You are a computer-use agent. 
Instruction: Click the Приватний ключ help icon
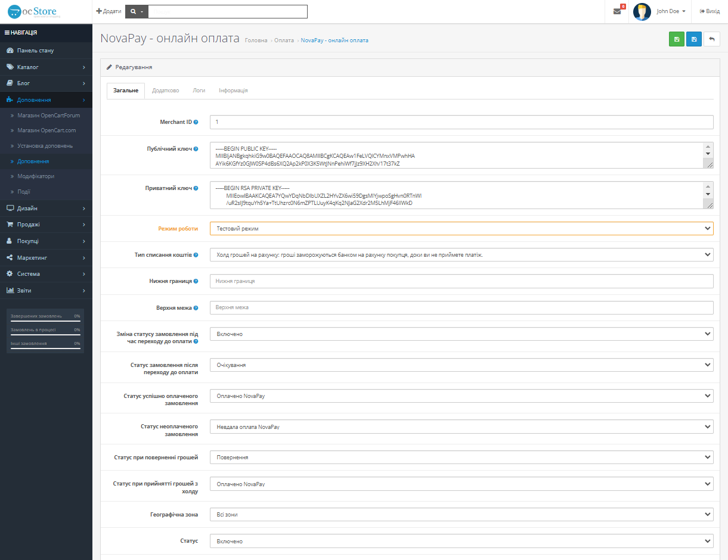coord(196,188)
